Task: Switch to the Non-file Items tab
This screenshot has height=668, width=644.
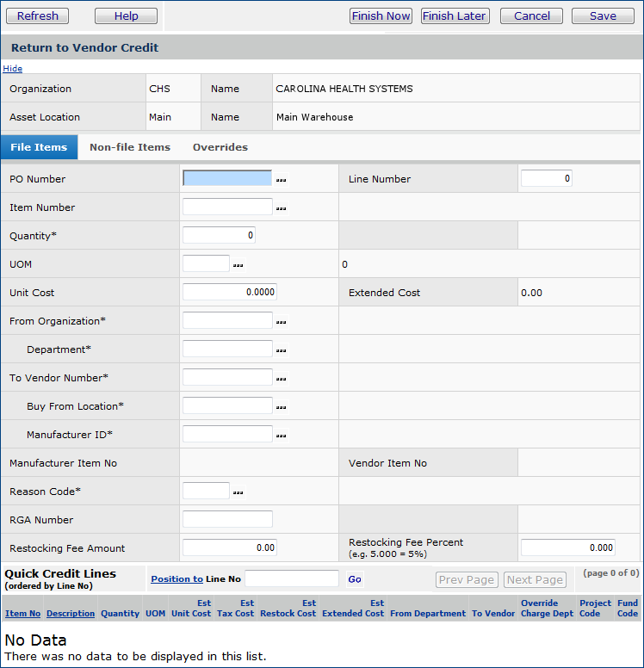Action: (130, 147)
